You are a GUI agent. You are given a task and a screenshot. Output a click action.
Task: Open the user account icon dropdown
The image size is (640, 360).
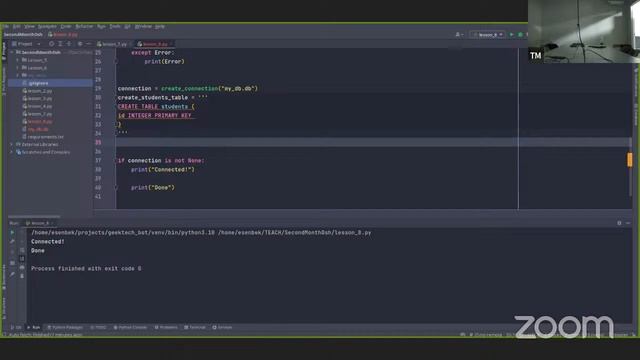pos(459,35)
